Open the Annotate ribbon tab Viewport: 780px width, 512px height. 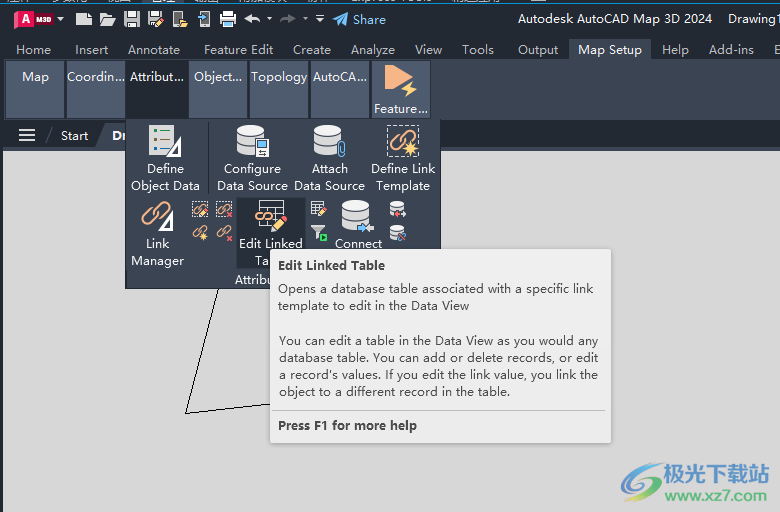154,50
